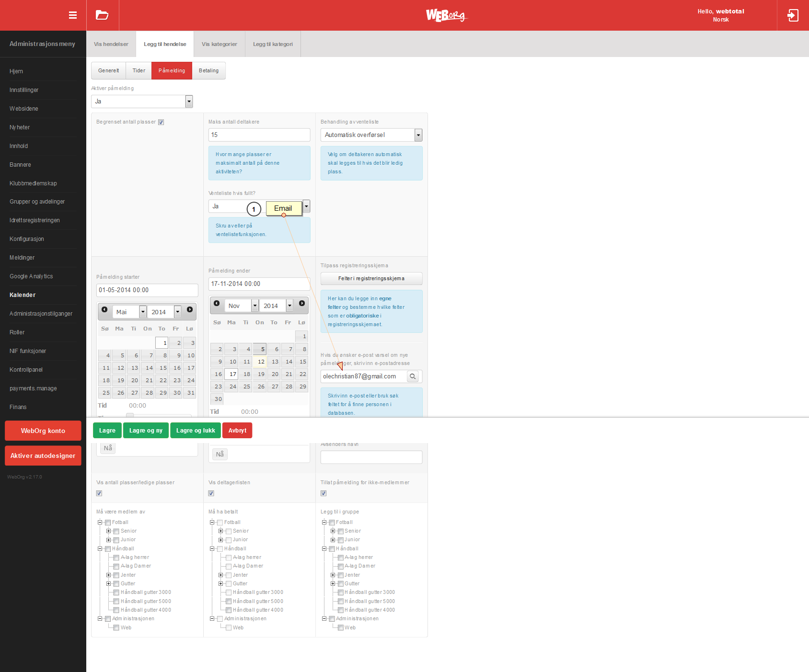The height and width of the screenshot is (672, 809).
Task: Click the search icon beside email field
Action: [413, 376]
